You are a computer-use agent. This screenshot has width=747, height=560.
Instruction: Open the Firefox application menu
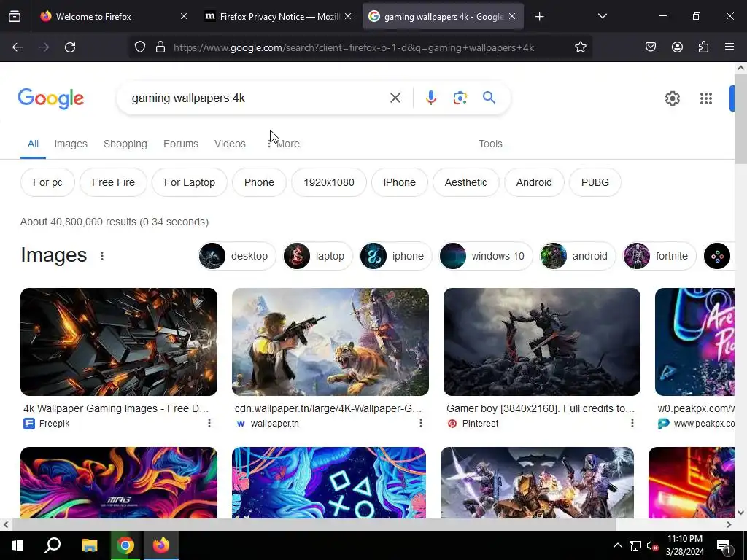[729, 47]
